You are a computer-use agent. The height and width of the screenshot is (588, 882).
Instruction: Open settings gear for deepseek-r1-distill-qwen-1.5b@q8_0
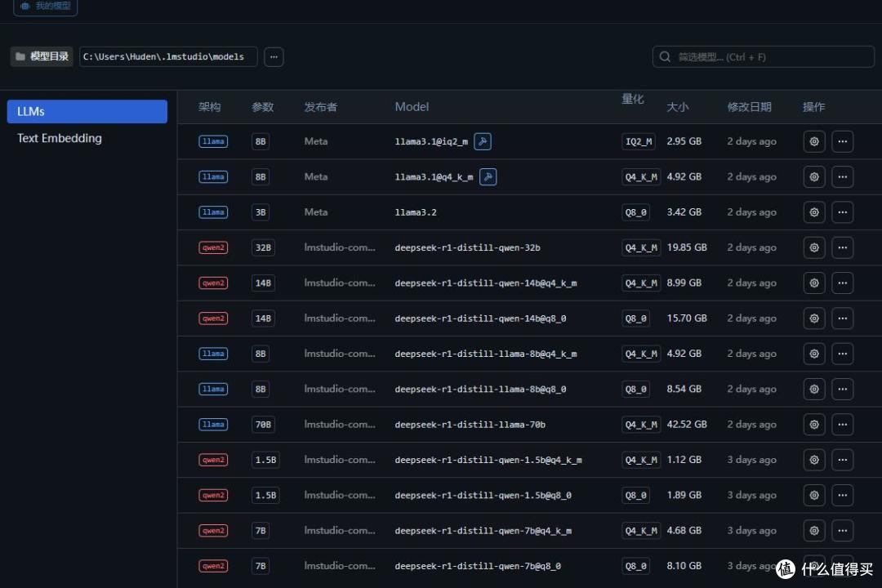click(x=814, y=495)
